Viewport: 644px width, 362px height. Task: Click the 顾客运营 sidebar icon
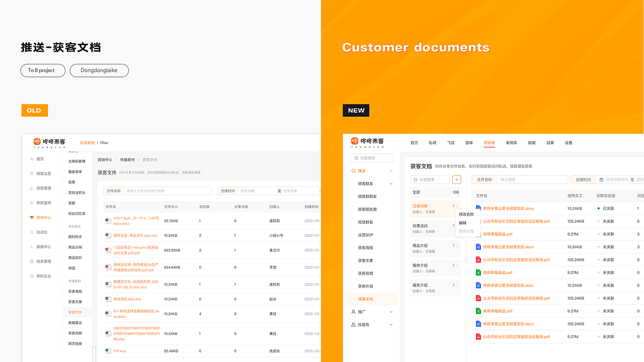point(32,173)
